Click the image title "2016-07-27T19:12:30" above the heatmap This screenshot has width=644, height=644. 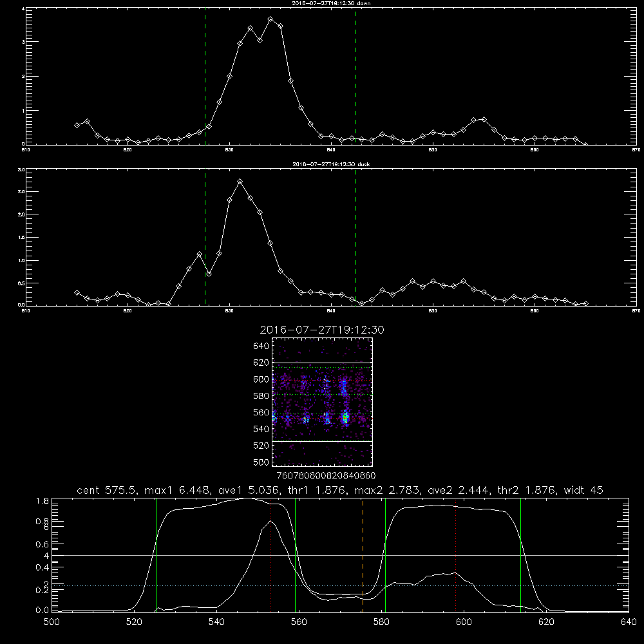click(x=322, y=330)
